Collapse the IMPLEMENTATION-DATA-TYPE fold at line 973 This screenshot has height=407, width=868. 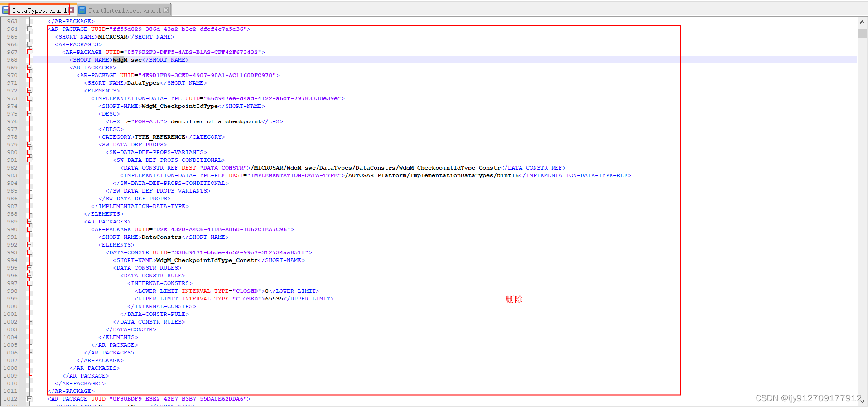click(30, 98)
